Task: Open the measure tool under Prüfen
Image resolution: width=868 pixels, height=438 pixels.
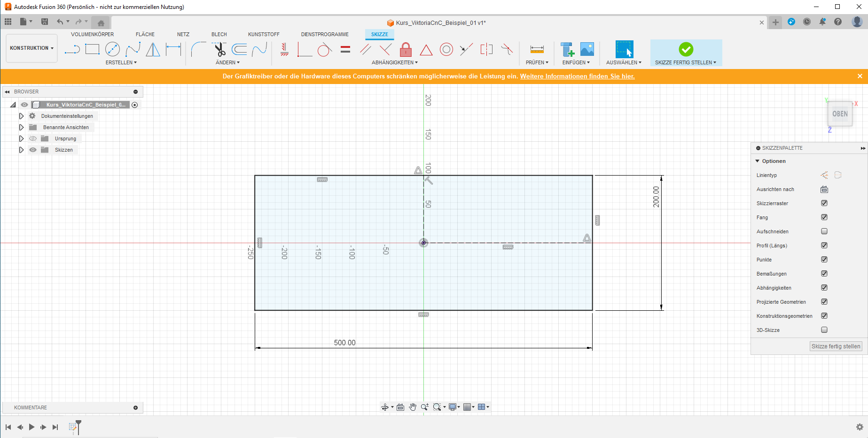Action: 537,49
